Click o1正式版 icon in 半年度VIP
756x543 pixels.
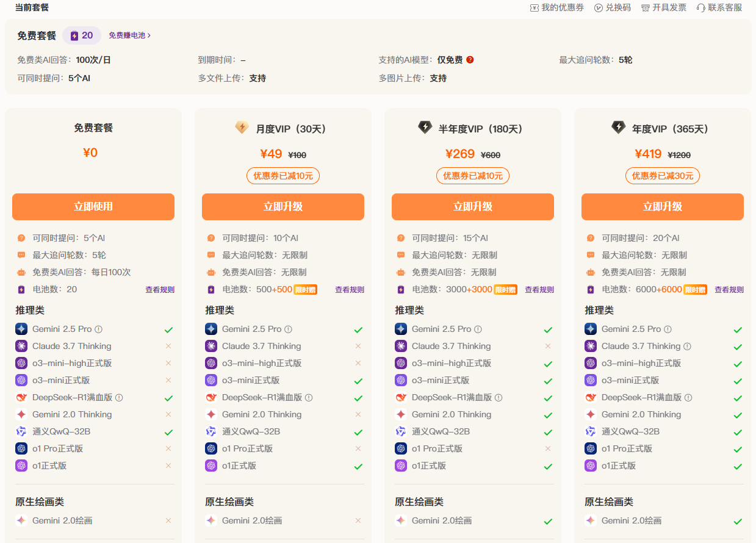click(x=401, y=466)
